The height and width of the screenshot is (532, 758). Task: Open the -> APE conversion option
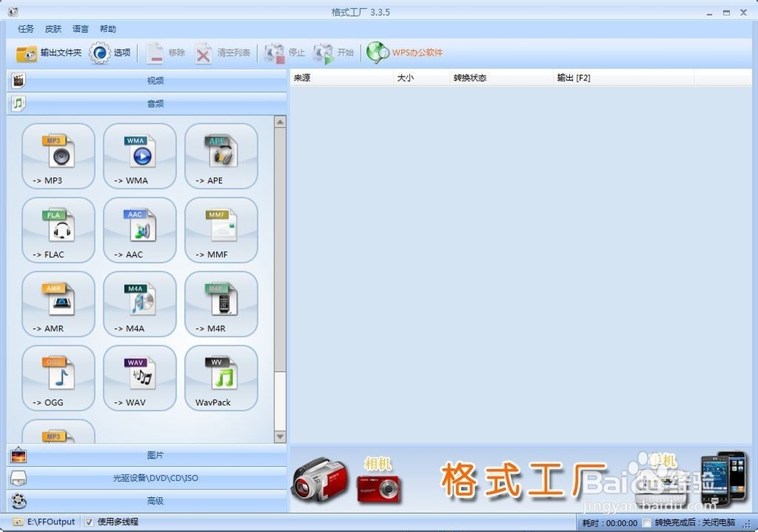221,156
